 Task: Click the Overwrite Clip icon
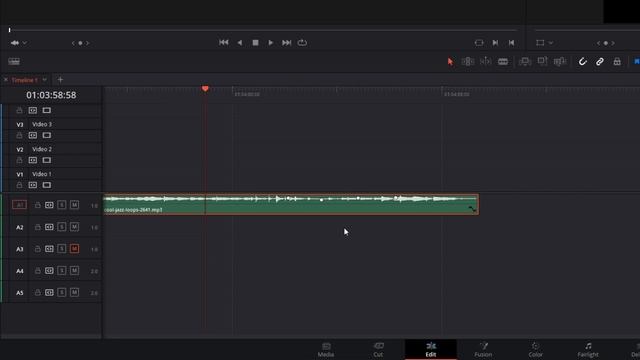pos(542,62)
